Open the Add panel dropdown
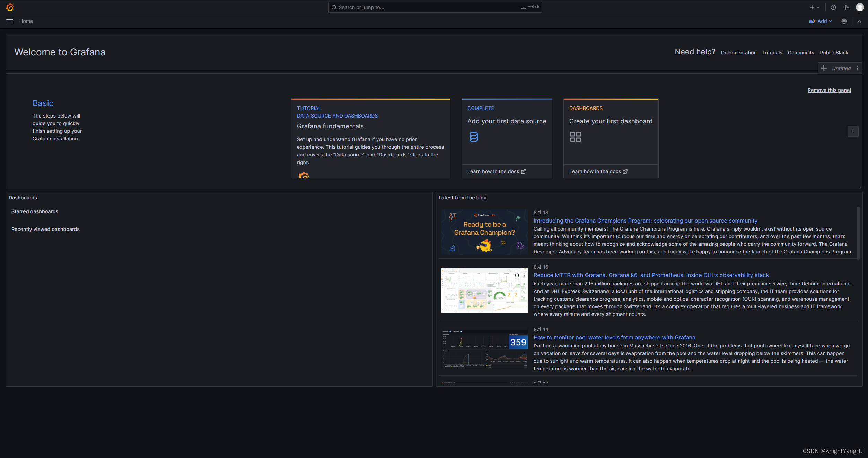 click(820, 21)
